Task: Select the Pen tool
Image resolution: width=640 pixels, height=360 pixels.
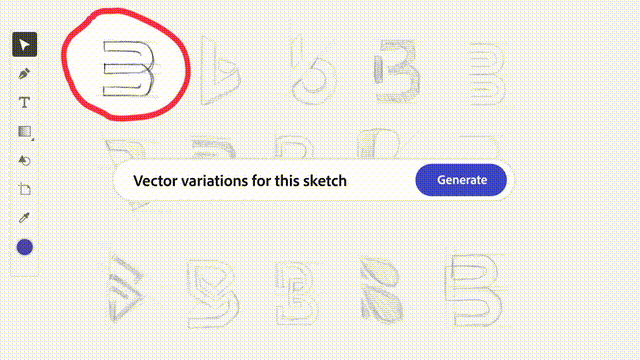Action: [24, 74]
